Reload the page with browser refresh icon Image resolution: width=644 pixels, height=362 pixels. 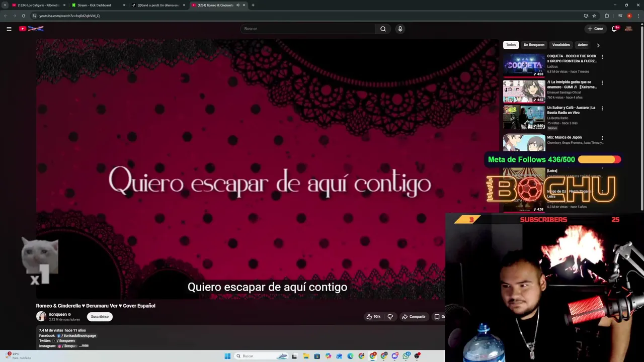23,16
